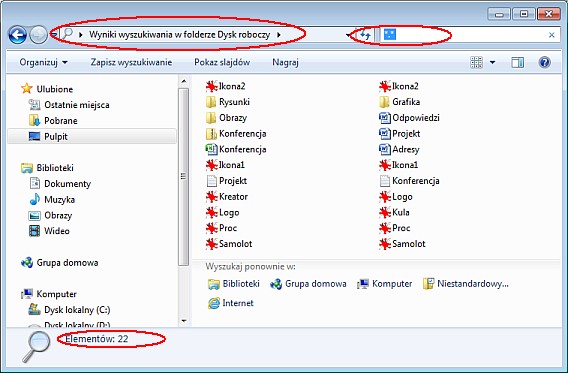Search again in Komputer
The width and height of the screenshot is (568, 373).
tap(385, 284)
